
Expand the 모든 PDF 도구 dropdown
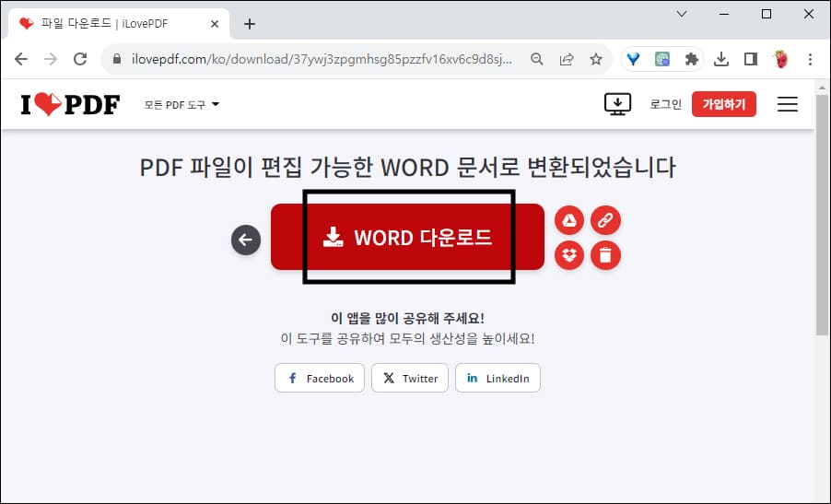point(181,105)
